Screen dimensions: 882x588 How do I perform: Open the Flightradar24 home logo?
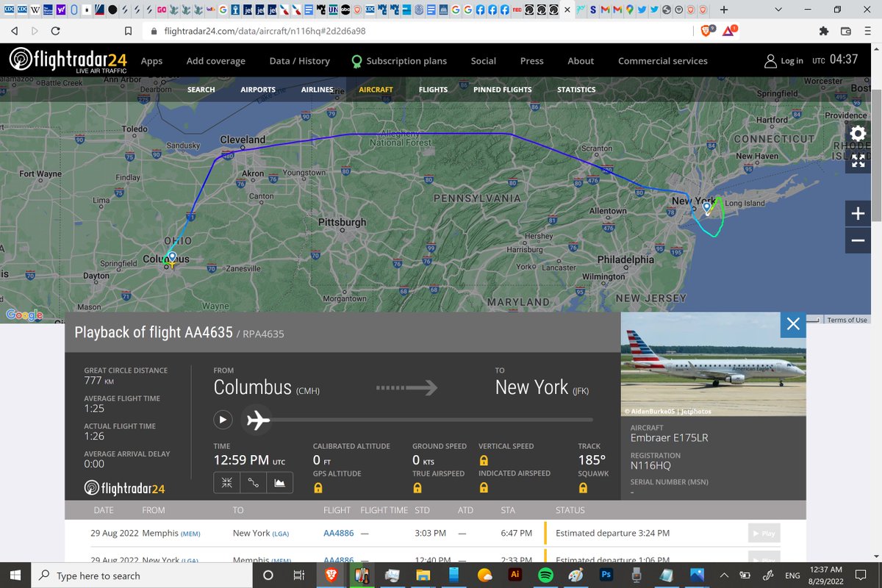pyautogui.click(x=68, y=61)
